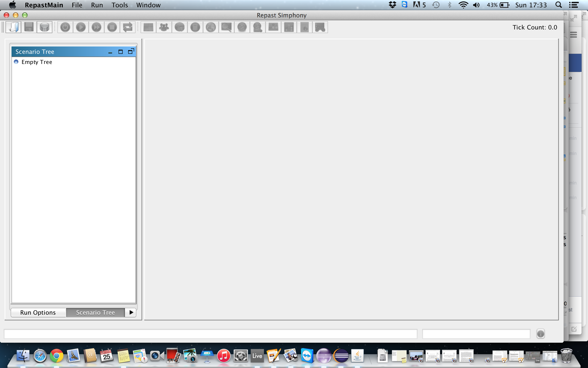Click the round line-graph toolbar icon
Image resolution: width=588 pixels, height=368 pixels.
[242, 27]
